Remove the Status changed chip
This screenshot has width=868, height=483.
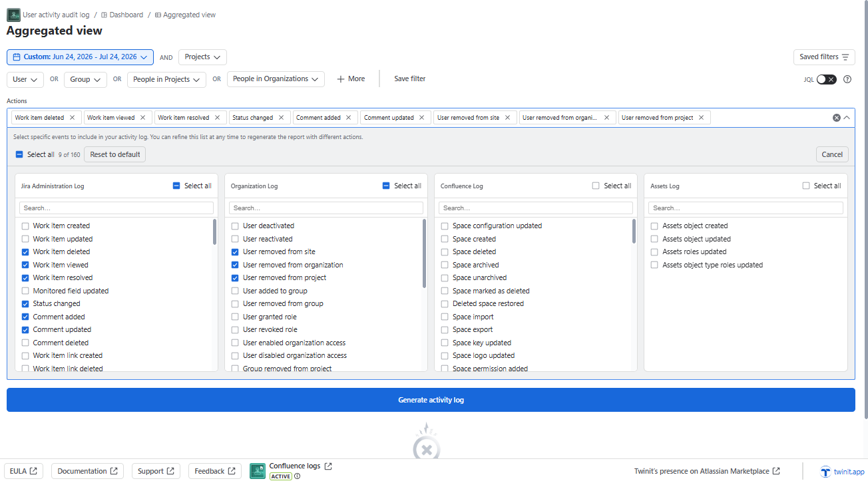[x=281, y=118]
